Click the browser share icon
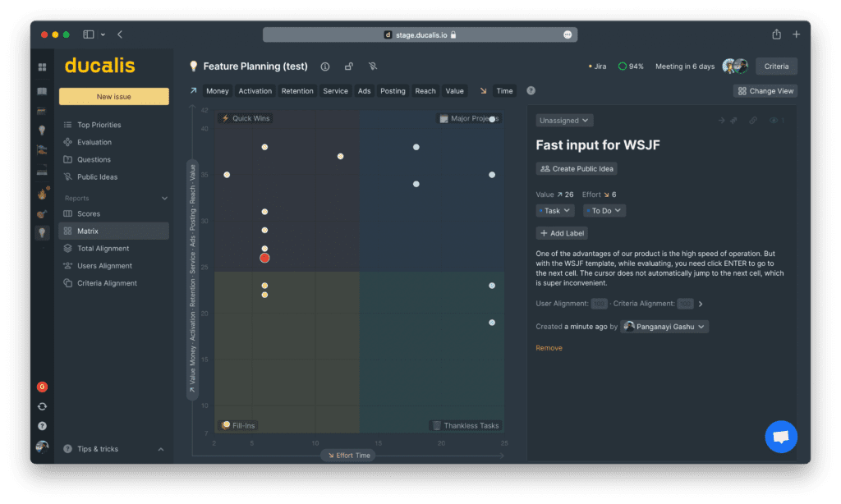Screen dimensions: 841x504 [x=776, y=34]
